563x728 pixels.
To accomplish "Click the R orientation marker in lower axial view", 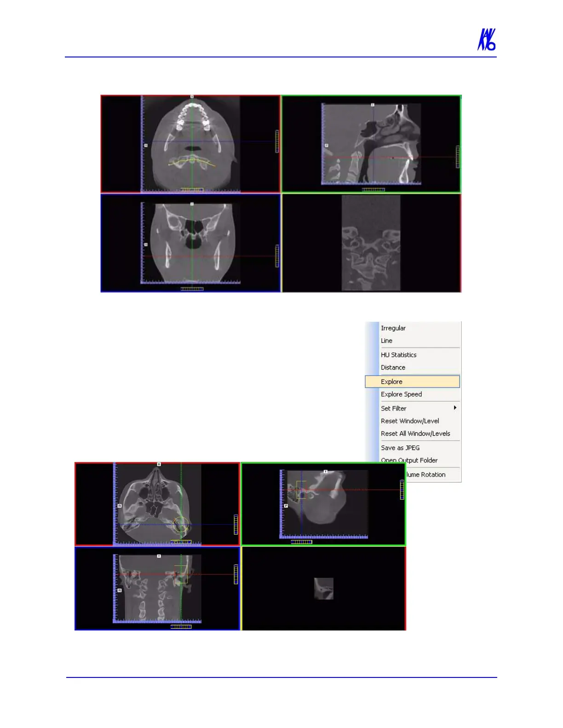I will 120,506.
